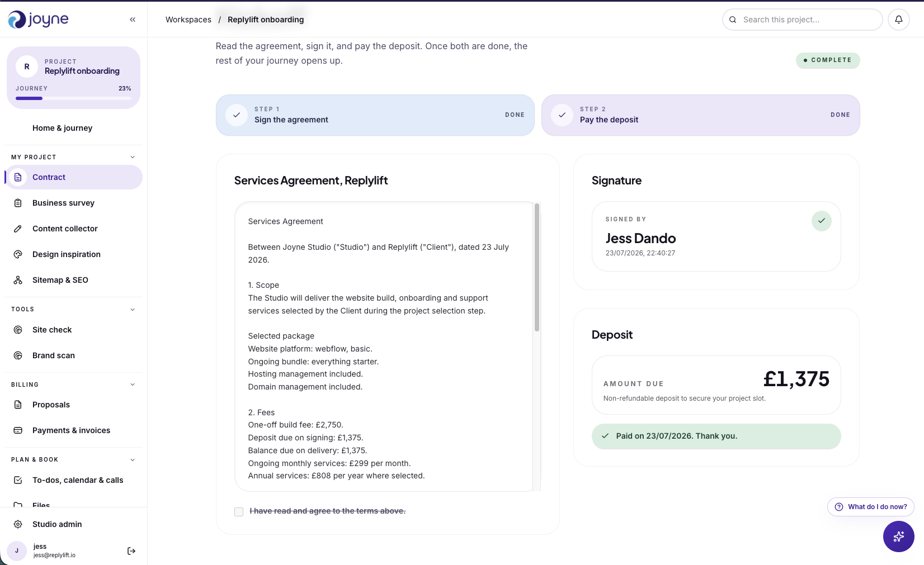
Task: Open notifications bell
Action: pos(899,20)
